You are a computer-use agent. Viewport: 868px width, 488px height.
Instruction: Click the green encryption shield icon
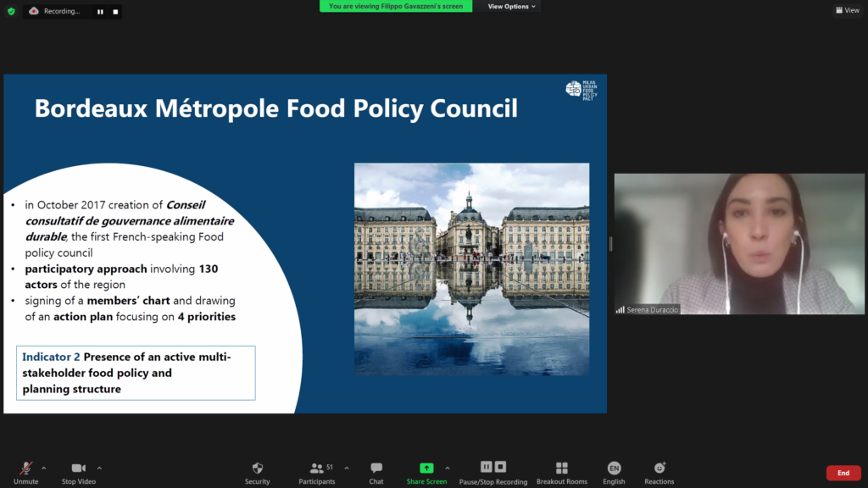11,11
